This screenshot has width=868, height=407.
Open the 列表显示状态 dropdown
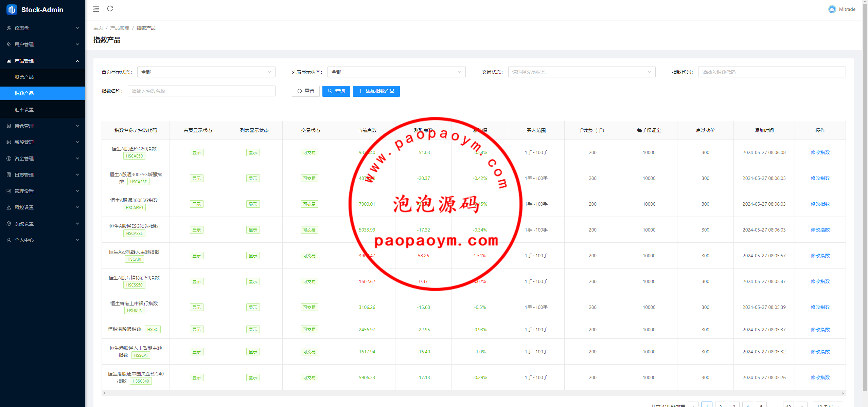click(396, 72)
